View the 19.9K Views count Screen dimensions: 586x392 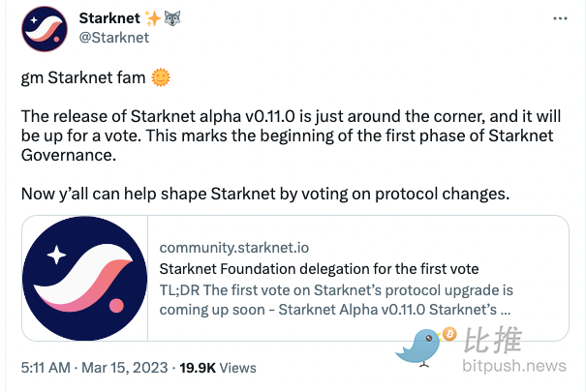pyautogui.click(x=218, y=368)
